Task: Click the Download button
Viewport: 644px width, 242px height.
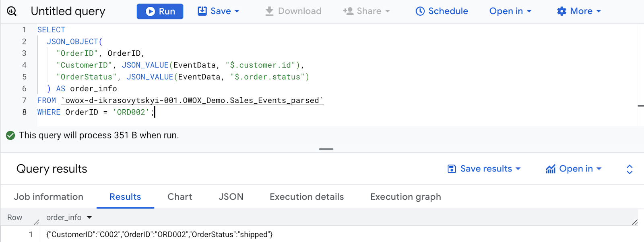Action: click(x=293, y=11)
